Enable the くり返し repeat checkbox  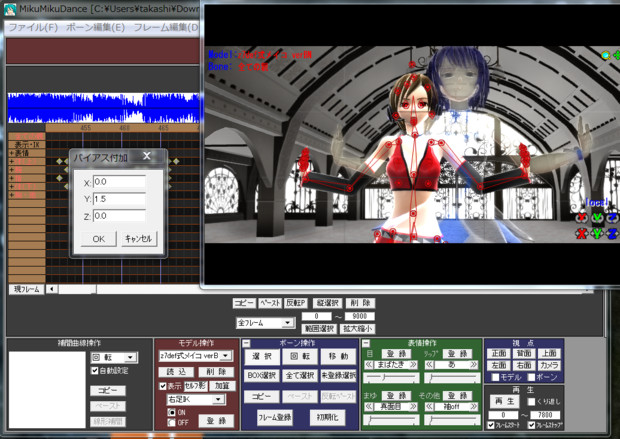531,401
